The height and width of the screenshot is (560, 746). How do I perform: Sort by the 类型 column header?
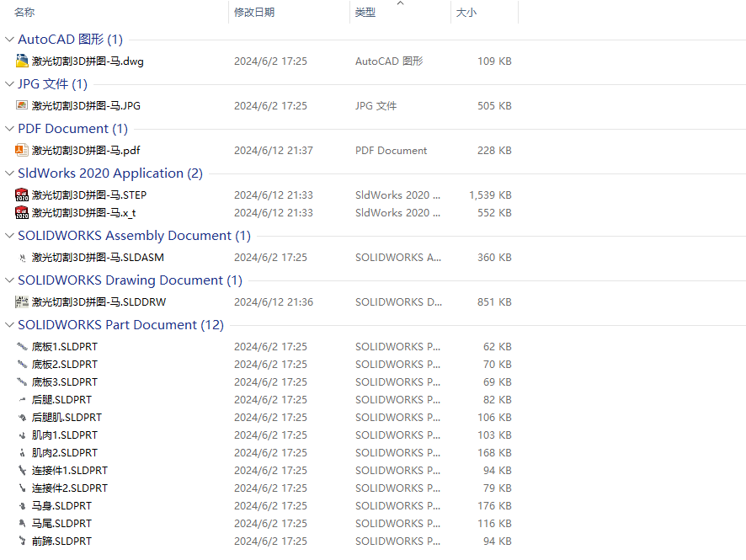(x=365, y=13)
